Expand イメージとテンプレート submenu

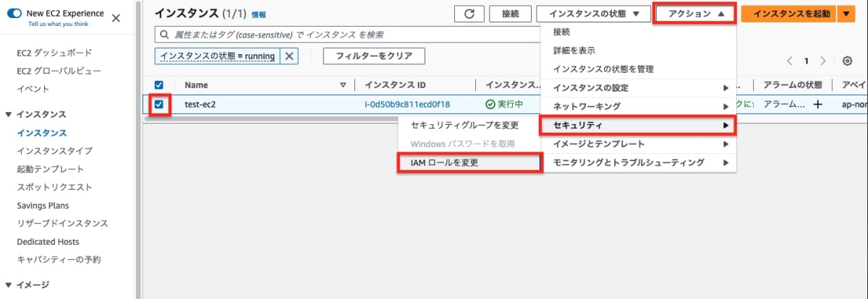[639, 144]
